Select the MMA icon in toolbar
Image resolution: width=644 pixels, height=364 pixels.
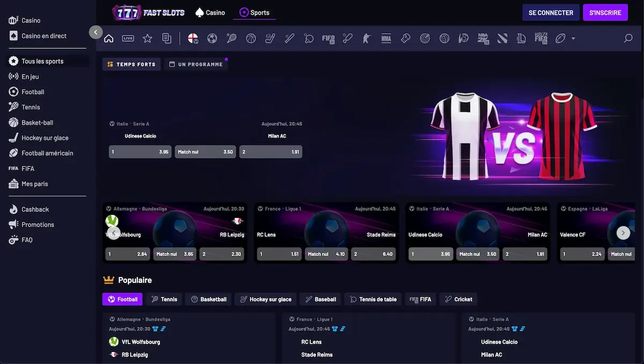(386, 39)
